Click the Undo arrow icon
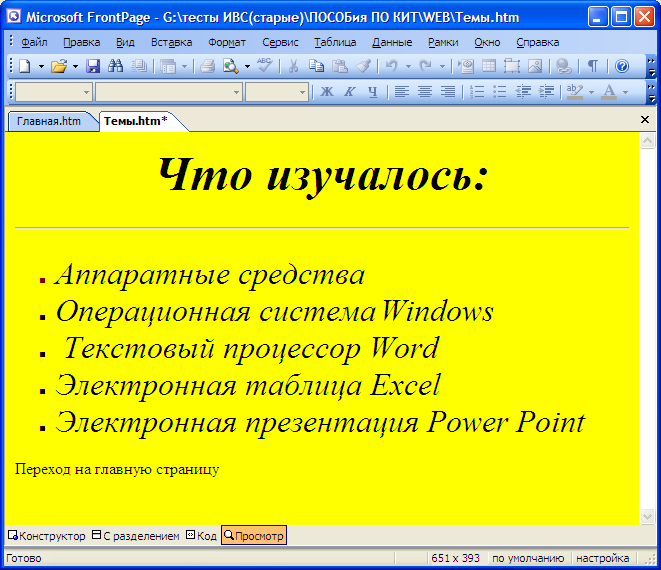Screen dimensions: 661x570 pos(392,66)
